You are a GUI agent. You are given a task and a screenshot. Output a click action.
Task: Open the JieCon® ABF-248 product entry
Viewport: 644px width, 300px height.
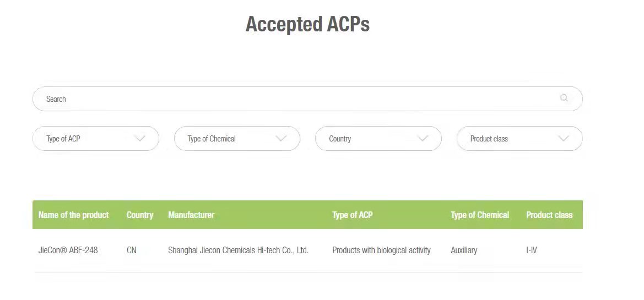click(68, 250)
